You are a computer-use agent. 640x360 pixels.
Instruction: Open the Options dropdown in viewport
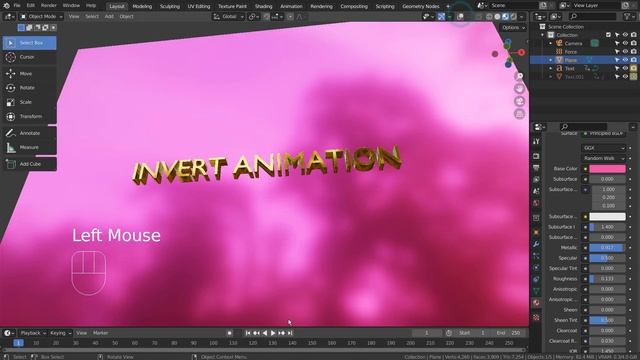point(513,27)
